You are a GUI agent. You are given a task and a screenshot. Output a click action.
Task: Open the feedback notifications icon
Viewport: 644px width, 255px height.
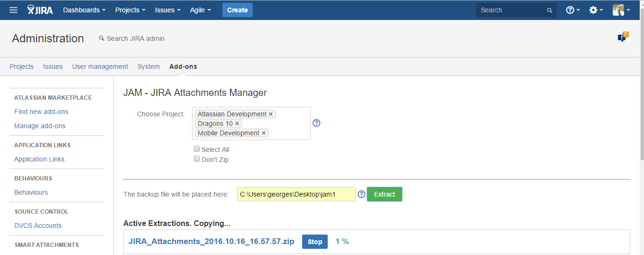pos(622,38)
